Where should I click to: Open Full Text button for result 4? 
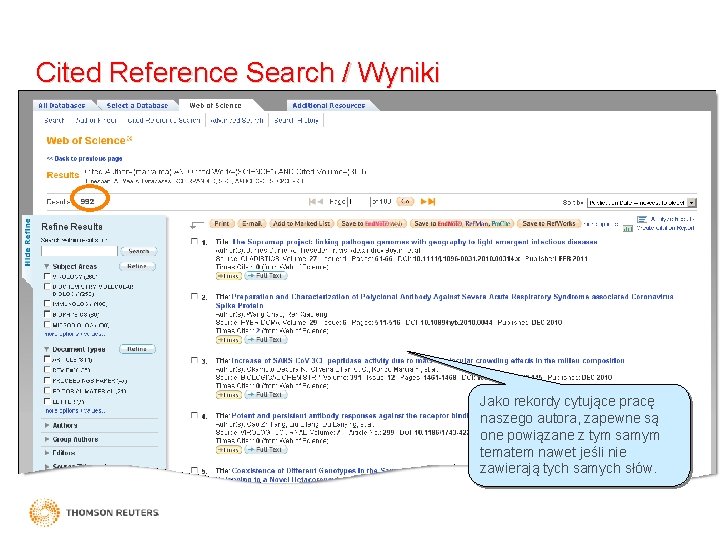[266, 450]
